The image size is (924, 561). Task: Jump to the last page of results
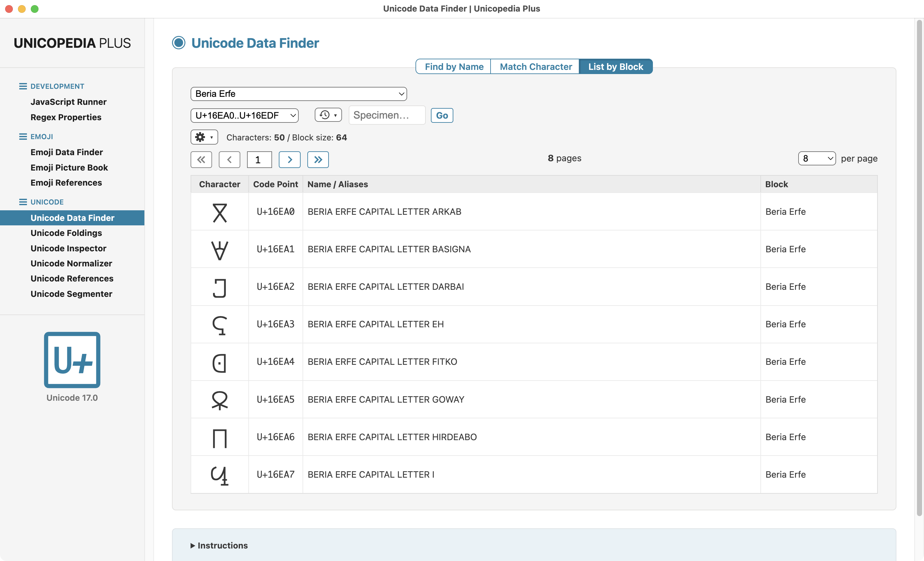pos(318,160)
